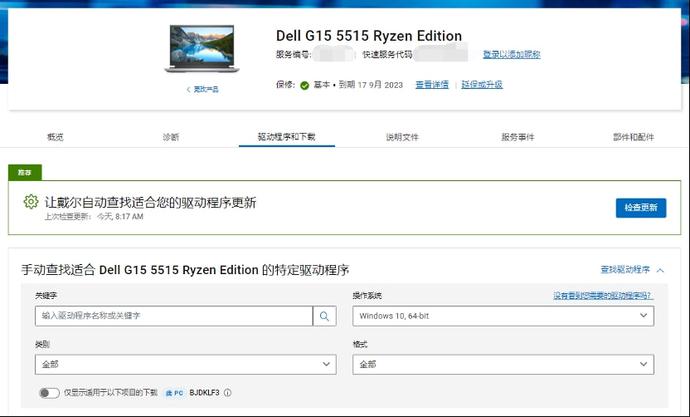Click the 延保或升级 link
Screen dimensions: 690x417
tap(482, 84)
